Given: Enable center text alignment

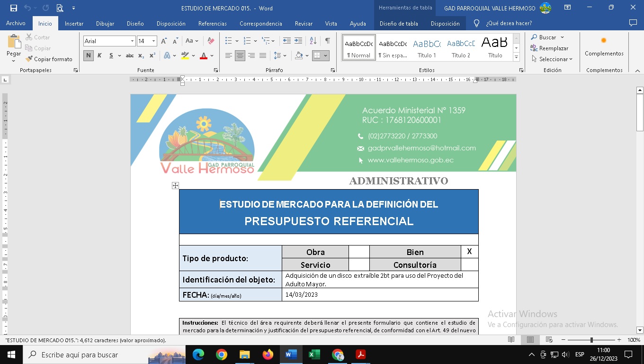Looking at the screenshot, I should [240, 55].
